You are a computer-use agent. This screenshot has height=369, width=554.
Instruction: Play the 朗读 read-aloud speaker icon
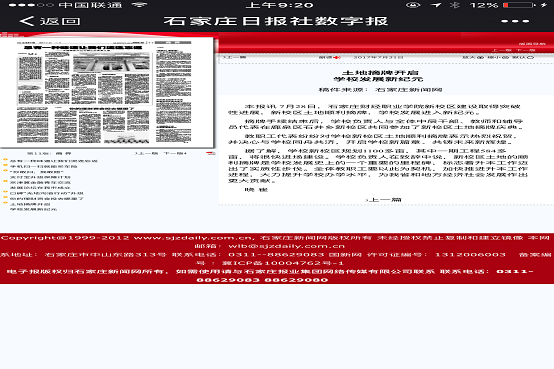(337, 57)
